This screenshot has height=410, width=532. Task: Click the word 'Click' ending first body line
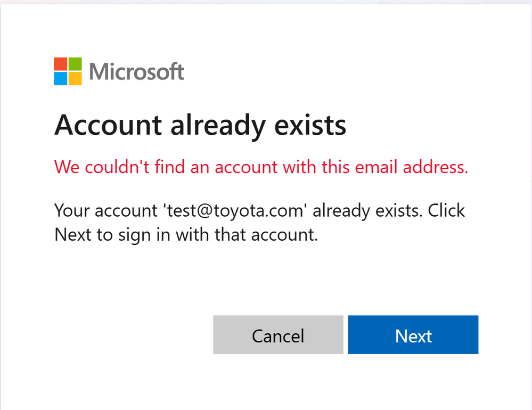447,211
